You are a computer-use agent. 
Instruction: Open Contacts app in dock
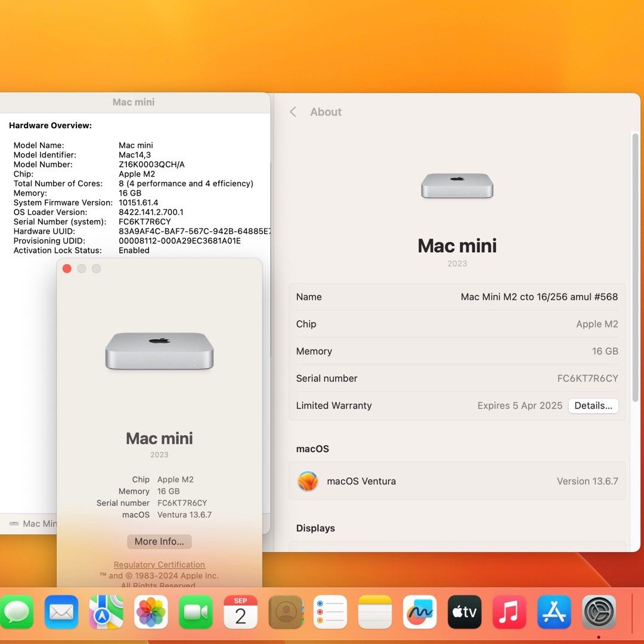[x=286, y=612]
